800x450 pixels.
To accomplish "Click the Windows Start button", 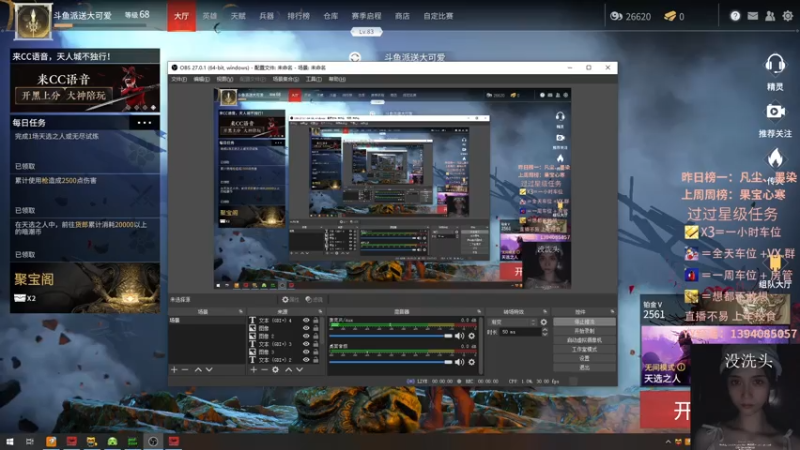I will point(9,441).
